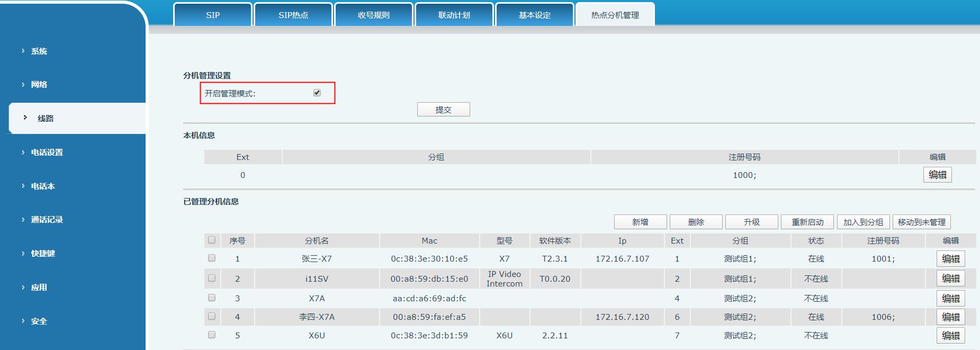Click Mac address aa:cd:a6:69:ad:fc

[x=429, y=299]
